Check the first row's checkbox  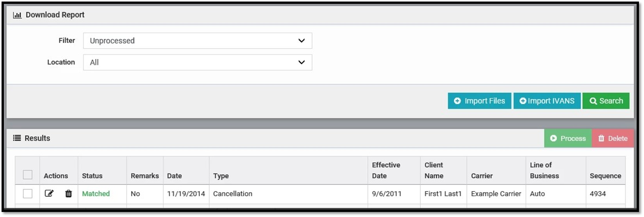pyautogui.click(x=27, y=193)
